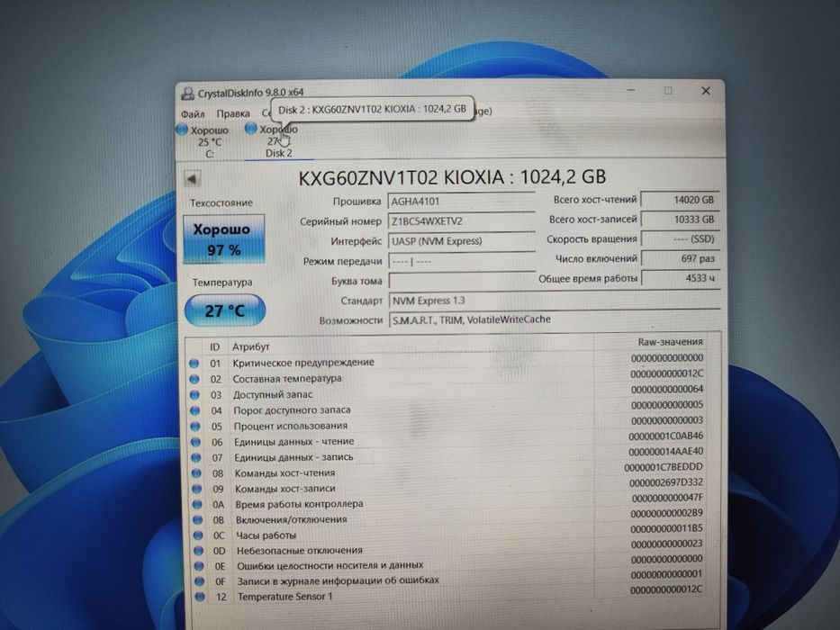Image resolution: width=840 pixels, height=630 pixels.
Task: Click the status icon for Время работы контроллера
Action: click(x=197, y=505)
